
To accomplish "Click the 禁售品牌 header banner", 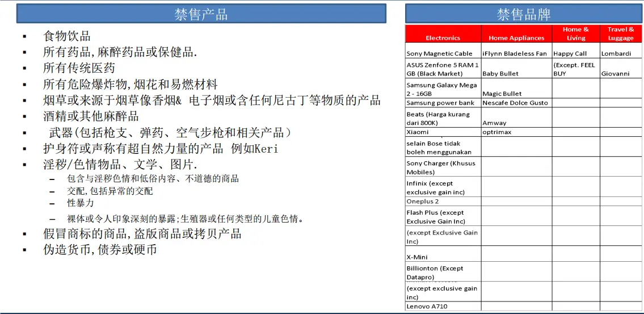I will click(523, 14).
